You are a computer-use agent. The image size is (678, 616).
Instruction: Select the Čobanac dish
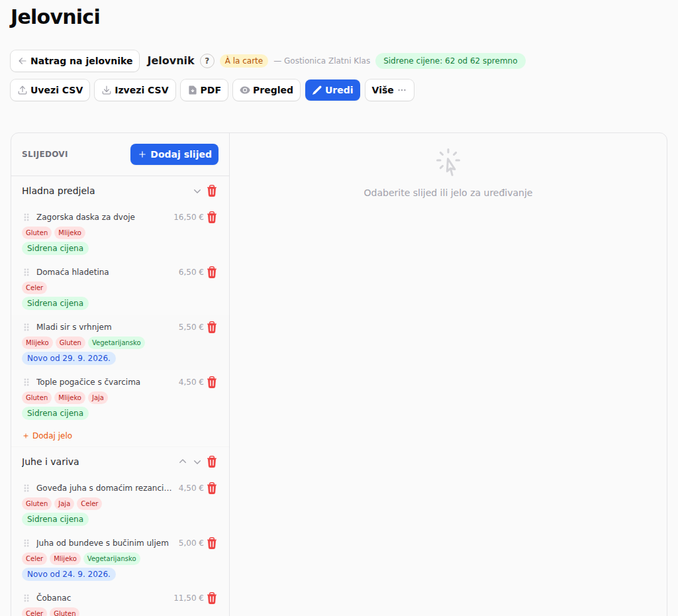click(x=54, y=598)
